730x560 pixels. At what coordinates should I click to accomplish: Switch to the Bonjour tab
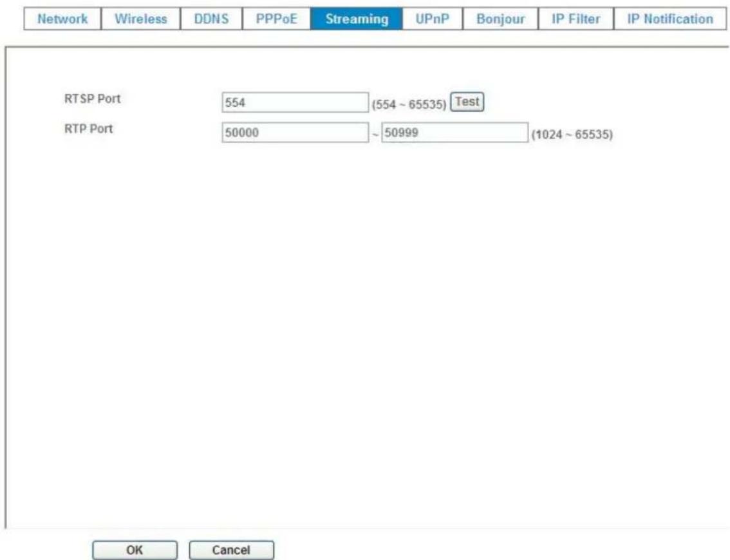tap(500, 19)
